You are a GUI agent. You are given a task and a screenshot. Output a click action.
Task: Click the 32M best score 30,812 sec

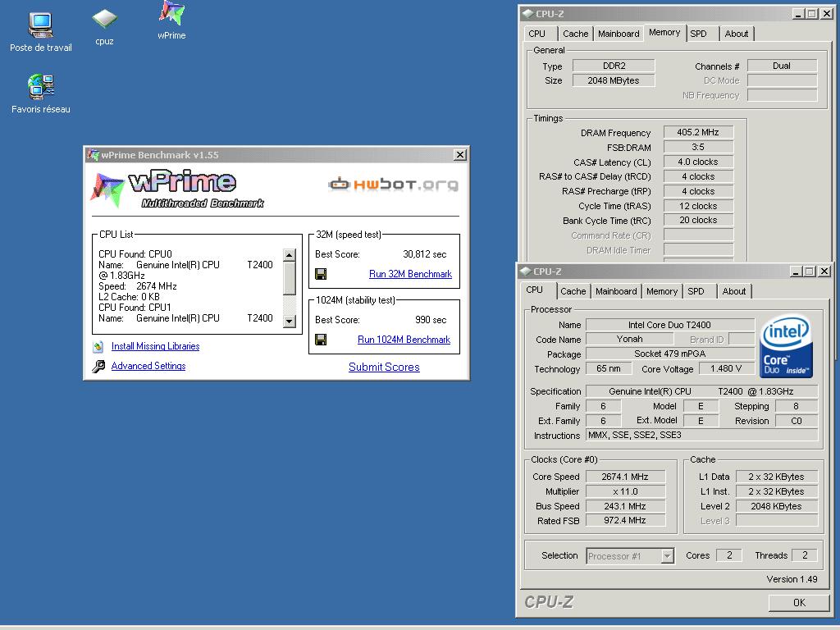pos(424,254)
